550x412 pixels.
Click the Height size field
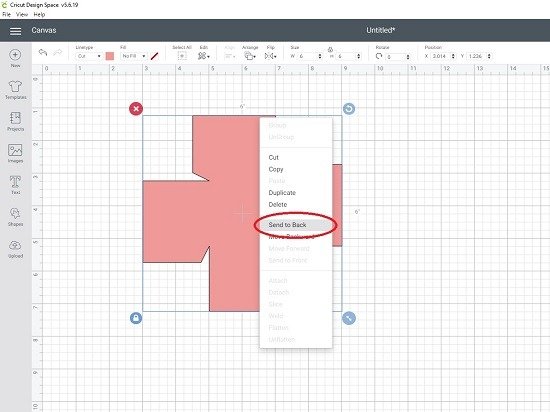pos(346,56)
